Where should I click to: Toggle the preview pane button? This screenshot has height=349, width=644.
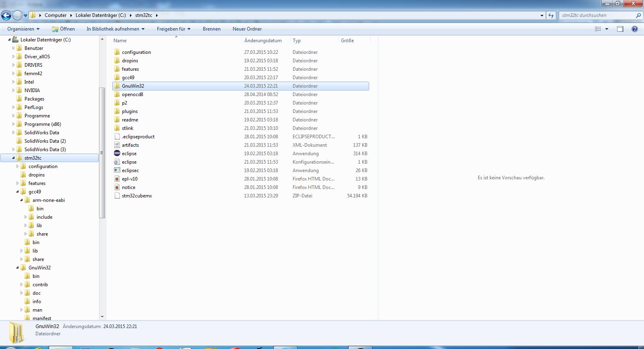620,29
